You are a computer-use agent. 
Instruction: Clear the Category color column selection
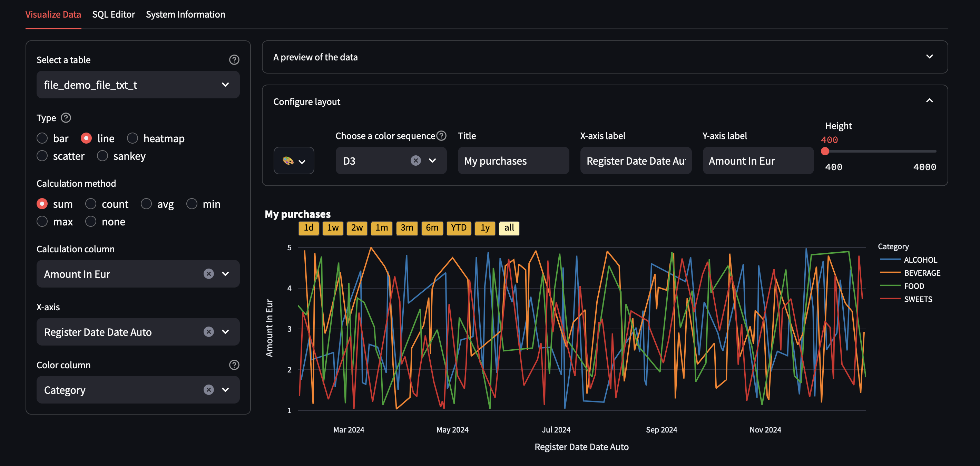pos(208,389)
